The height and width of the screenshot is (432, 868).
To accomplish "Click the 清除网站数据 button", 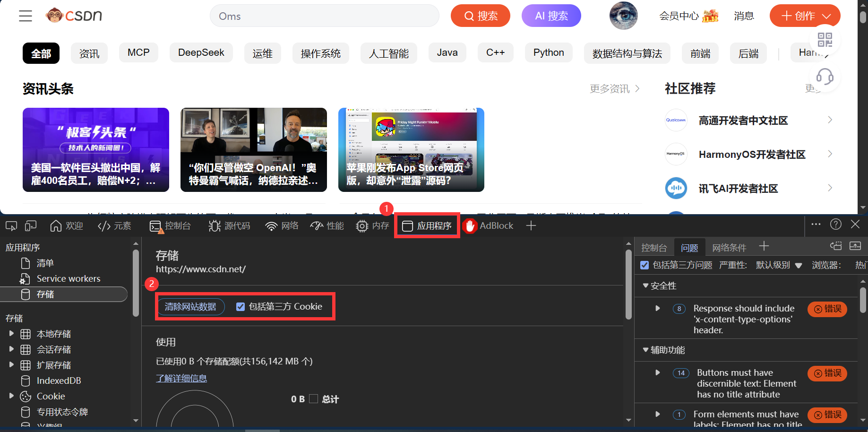I will pos(191,306).
